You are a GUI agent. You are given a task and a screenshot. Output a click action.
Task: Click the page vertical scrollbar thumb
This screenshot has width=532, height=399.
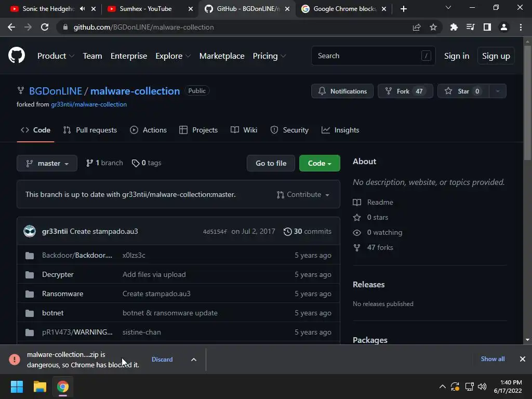[527, 102]
